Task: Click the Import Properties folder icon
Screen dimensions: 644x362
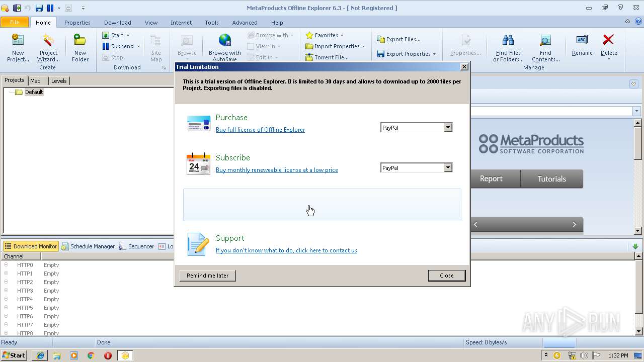Action: tap(309, 46)
